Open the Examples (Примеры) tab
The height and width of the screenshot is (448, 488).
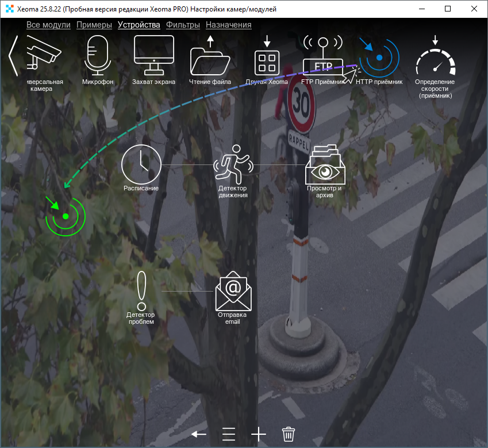click(94, 25)
